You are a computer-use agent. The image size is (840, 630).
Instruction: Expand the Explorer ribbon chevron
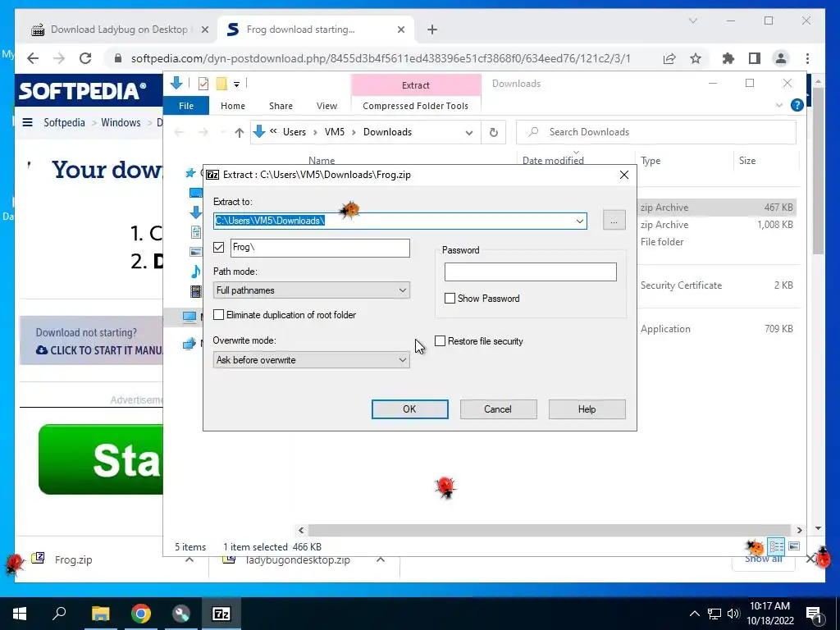click(779, 105)
